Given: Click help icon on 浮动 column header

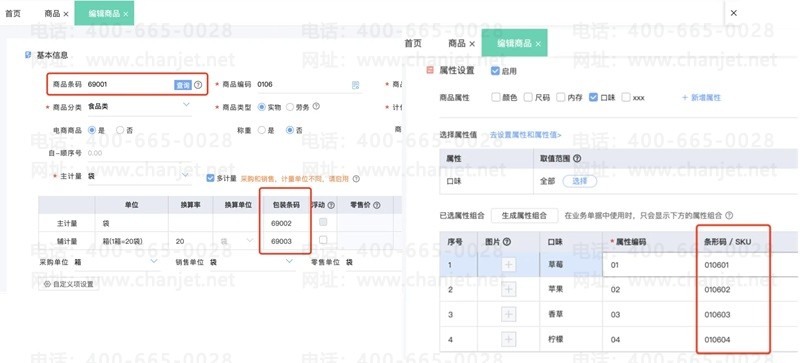Looking at the screenshot, I should point(331,205).
